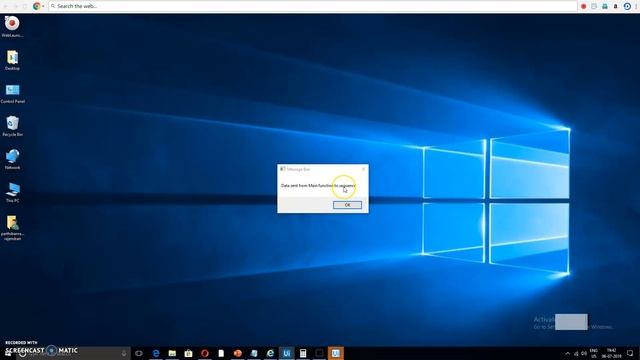Click the 'Search the web...' address field
This screenshot has height=360, width=640.
click(x=312, y=6)
